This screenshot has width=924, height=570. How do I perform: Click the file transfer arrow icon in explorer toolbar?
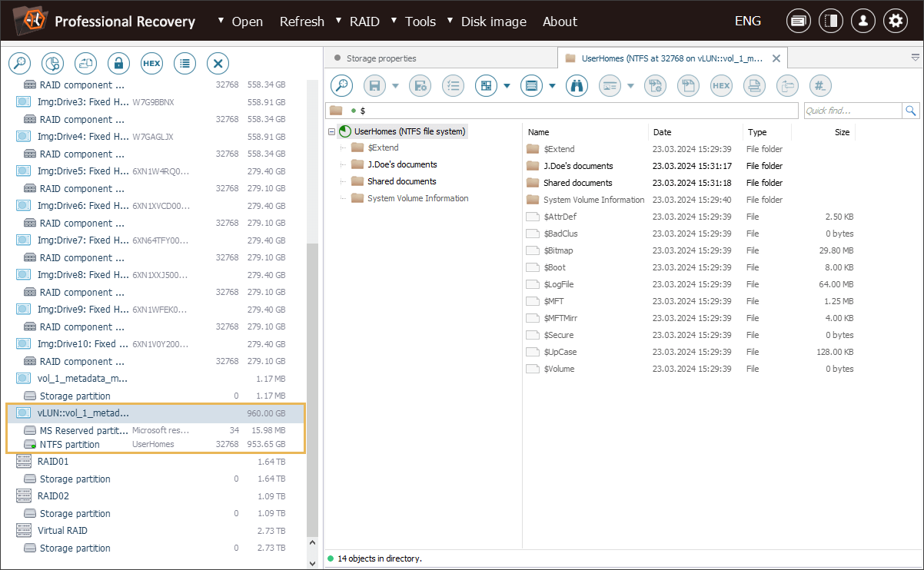coord(787,85)
